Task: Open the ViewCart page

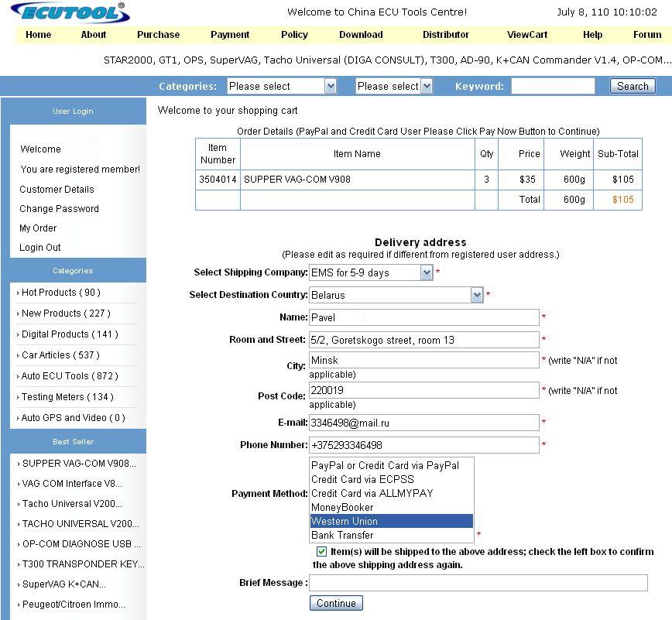Action: click(x=527, y=35)
